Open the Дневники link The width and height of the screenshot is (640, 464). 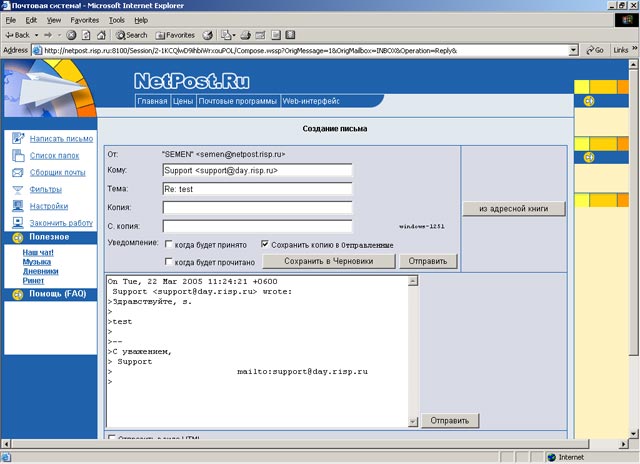(40, 271)
